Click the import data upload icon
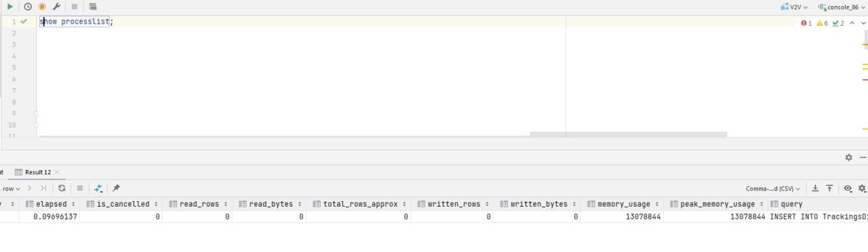 tap(829, 188)
